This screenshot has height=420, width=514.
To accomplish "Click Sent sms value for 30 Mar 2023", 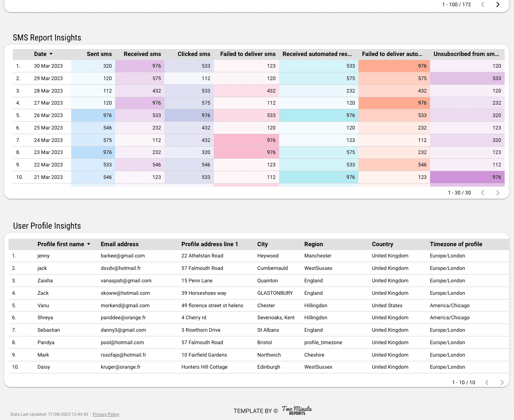I will pyautogui.click(x=107, y=66).
